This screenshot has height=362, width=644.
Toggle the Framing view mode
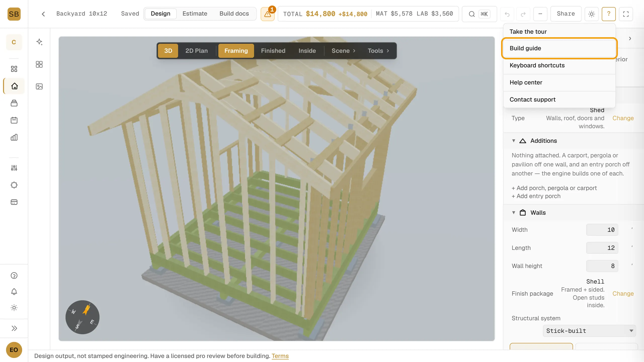pyautogui.click(x=236, y=51)
